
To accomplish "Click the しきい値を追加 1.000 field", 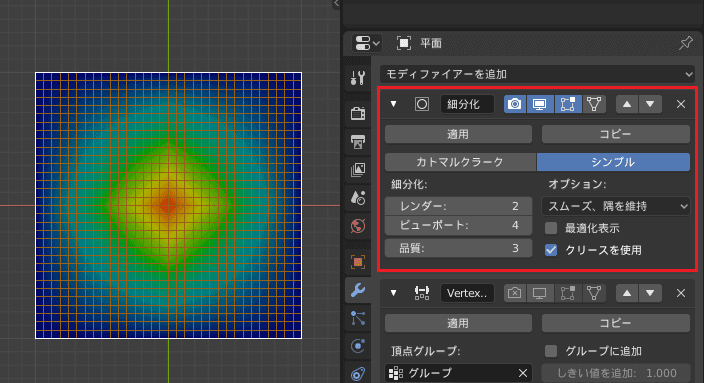I will pos(616,373).
